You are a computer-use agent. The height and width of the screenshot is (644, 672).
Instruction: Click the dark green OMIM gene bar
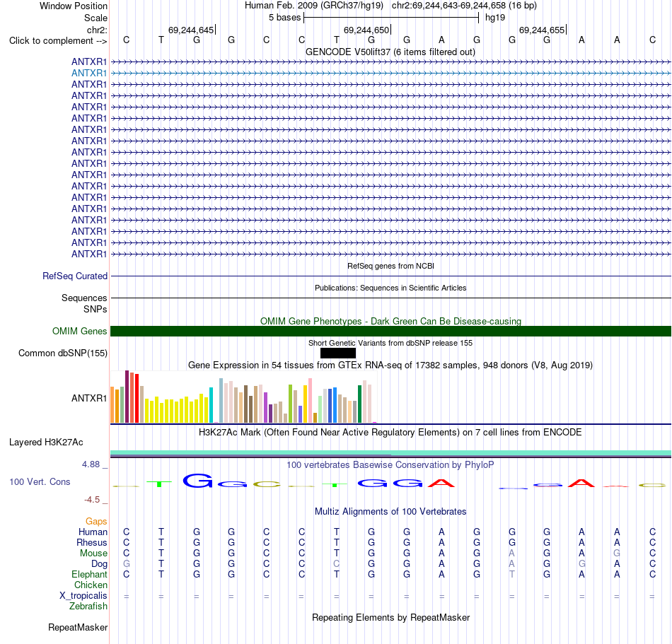(391, 331)
